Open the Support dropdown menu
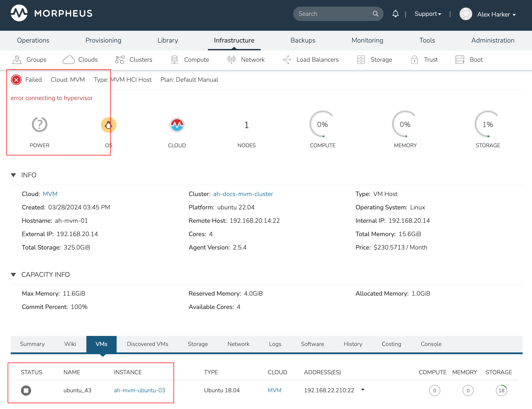The height and width of the screenshot is (409, 532). (428, 14)
